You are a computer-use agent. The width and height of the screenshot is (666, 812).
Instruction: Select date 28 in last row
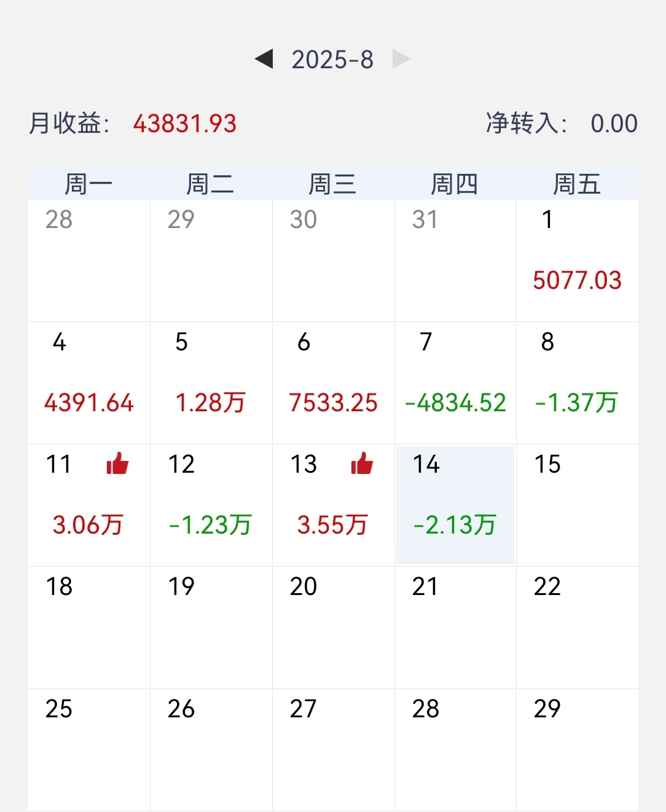point(455,750)
